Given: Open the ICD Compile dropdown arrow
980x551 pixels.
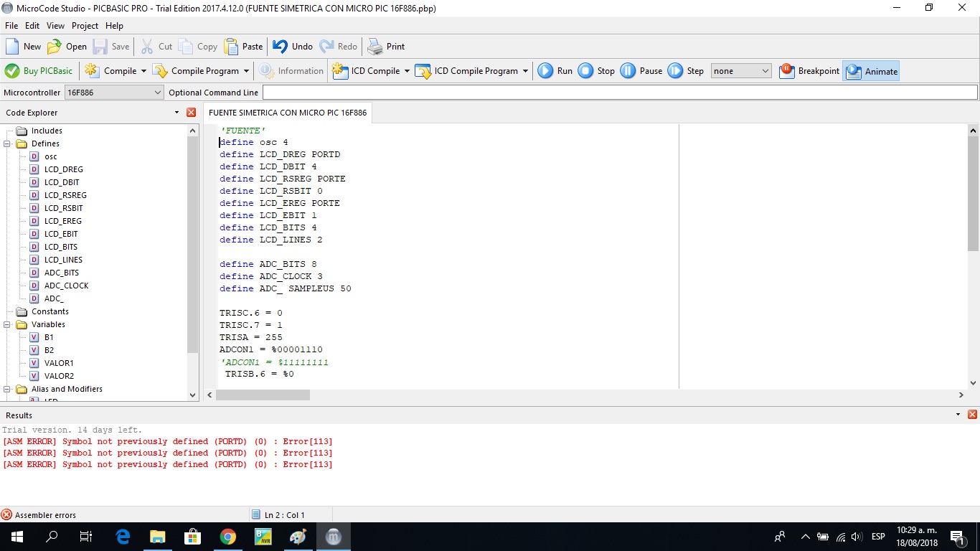Looking at the screenshot, I should tap(407, 71).
